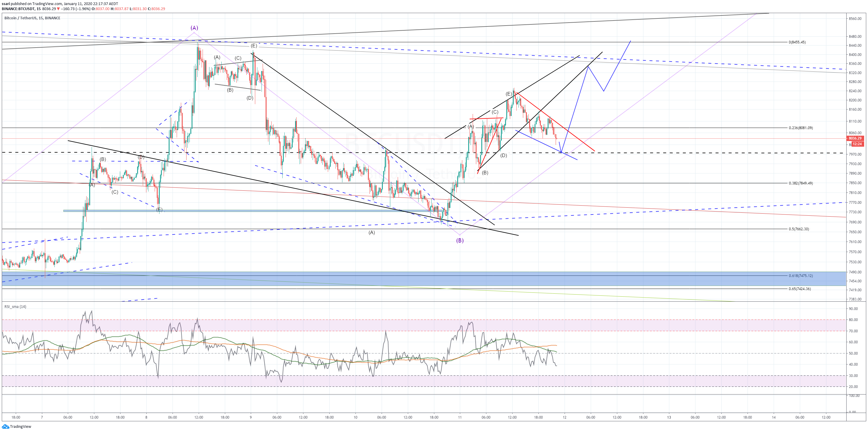Click the L:8031.30 low value in header
This screenshot has height=432, width=868.
click(138, 9)
